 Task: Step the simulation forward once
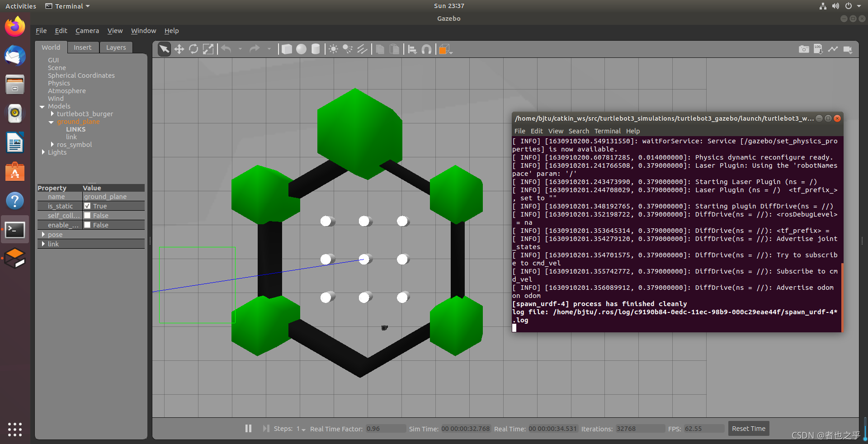[x=266, y=428]
